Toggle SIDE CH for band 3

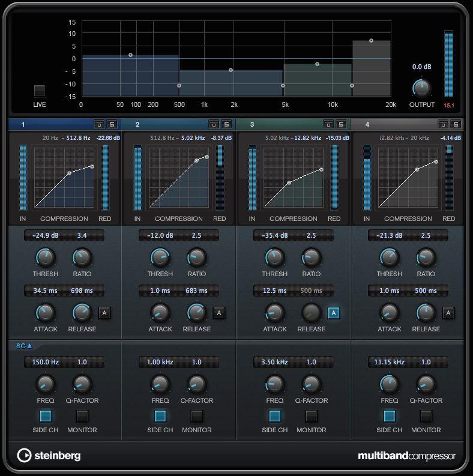275,416
